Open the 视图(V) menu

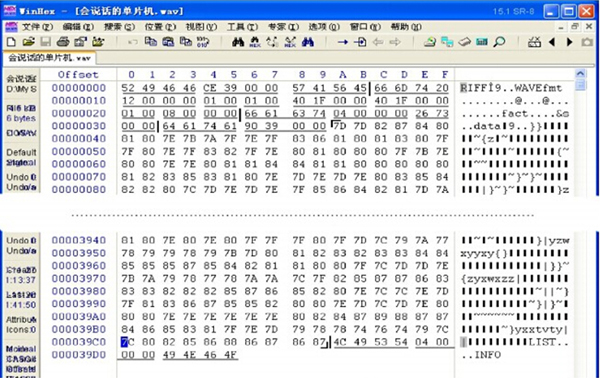(x=201, y=27)
